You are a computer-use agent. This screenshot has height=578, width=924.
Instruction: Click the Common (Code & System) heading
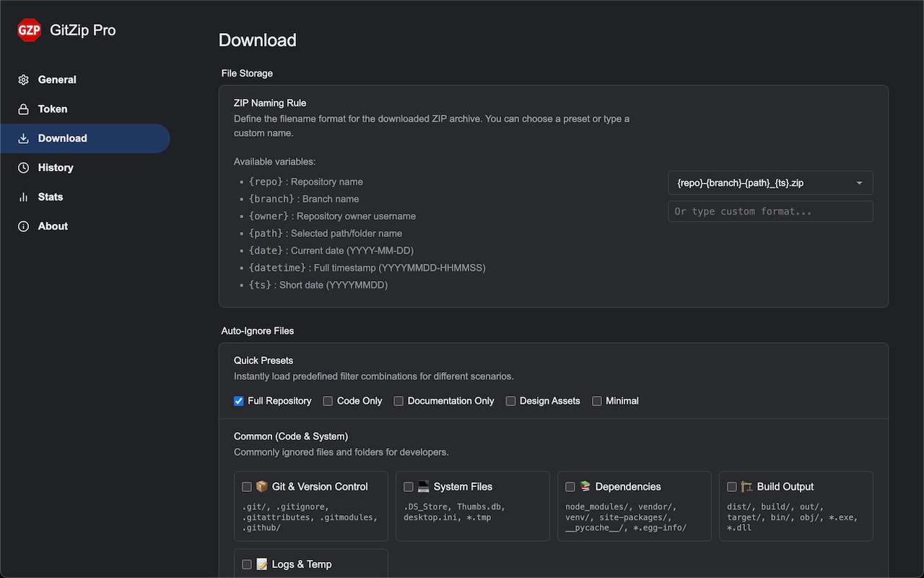click(291, 436)
